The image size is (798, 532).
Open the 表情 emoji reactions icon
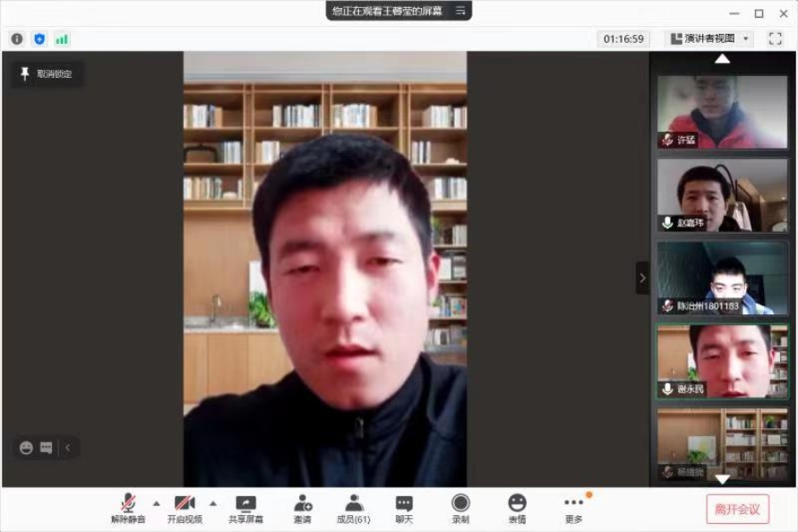tap(517, 509)
